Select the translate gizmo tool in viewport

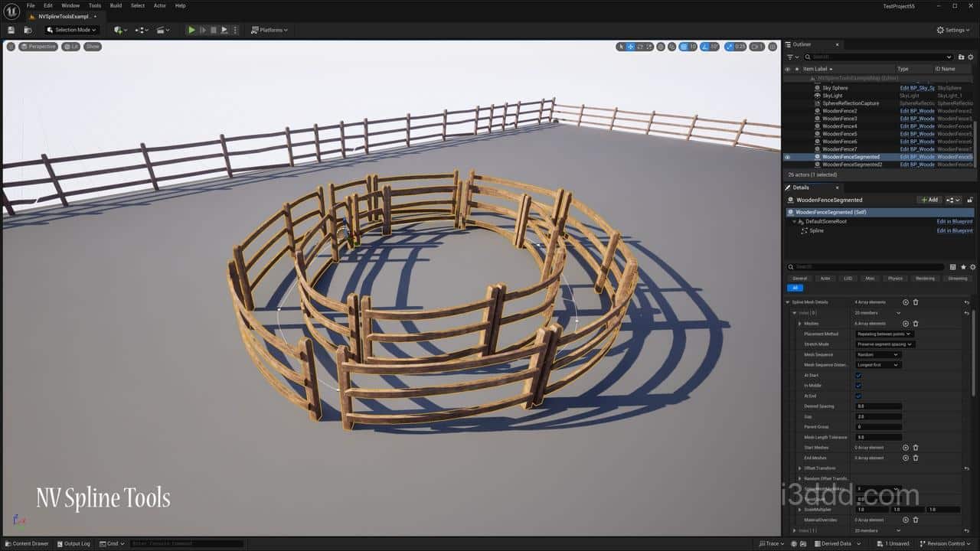click(x=630, y=47)
